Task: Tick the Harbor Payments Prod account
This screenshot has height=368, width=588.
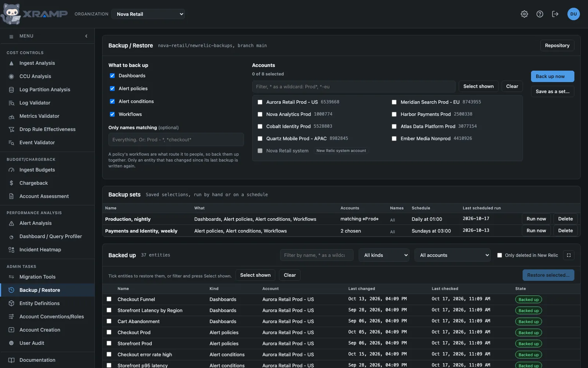Action: click(x=394, y=114)
